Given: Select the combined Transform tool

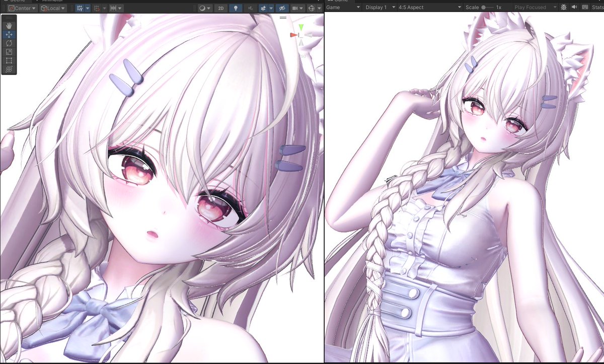Looking at the screenshot, I should tap(9, 69).
